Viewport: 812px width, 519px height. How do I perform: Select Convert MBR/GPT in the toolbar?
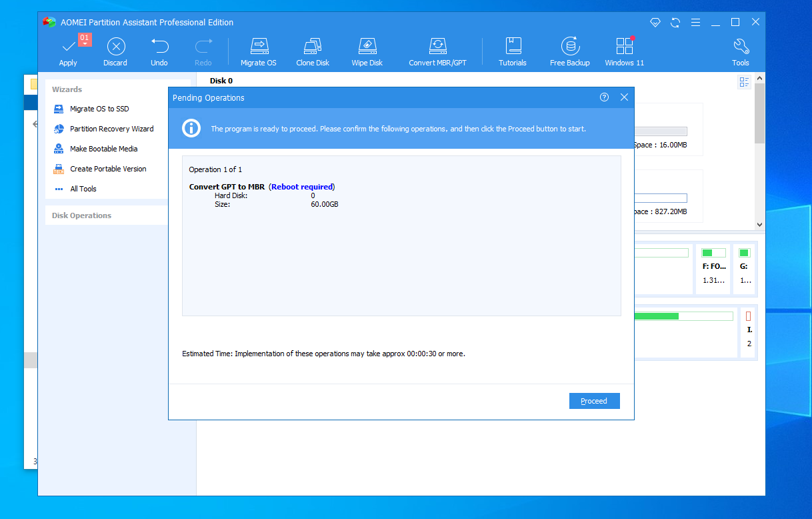pos(437,52)
